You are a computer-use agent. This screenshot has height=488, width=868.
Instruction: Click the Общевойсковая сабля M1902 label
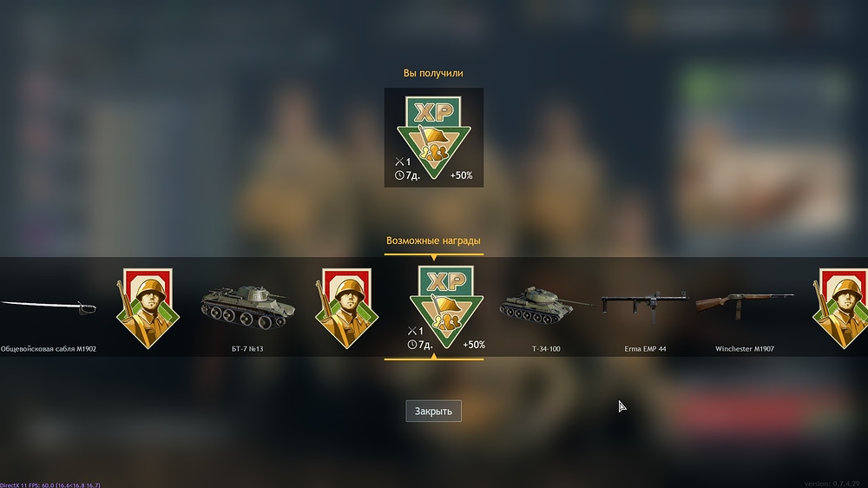[x=49, y=349]
